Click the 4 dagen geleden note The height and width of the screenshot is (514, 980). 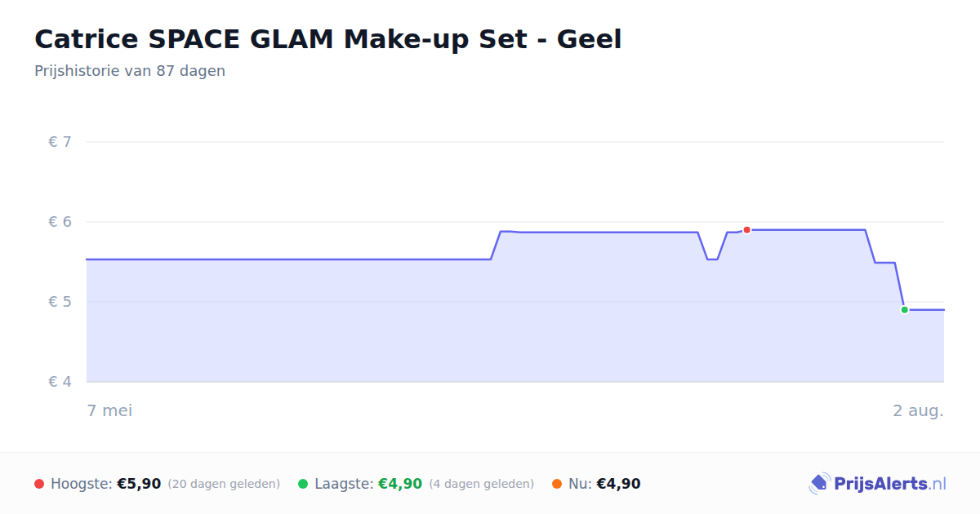pos(482,485)
